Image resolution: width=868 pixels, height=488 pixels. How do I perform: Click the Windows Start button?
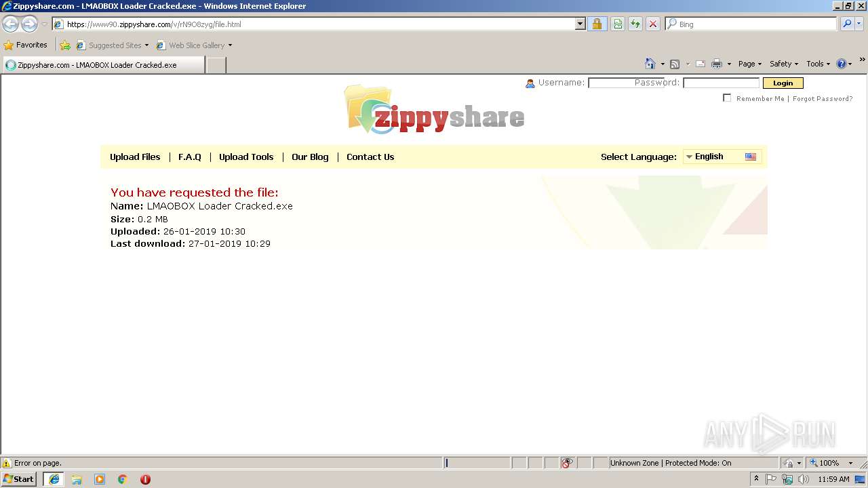coord(19,479)
